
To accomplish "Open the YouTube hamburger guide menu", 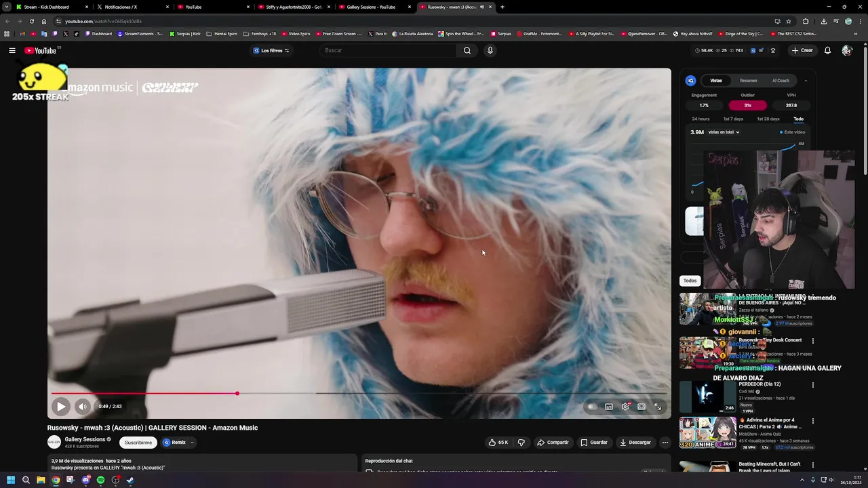I will click(12, 50).
